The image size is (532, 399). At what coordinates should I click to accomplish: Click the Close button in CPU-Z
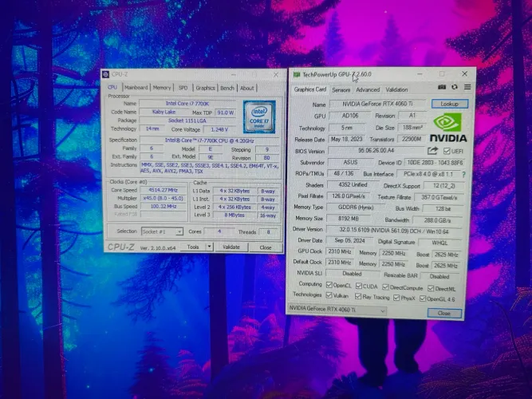tap(266, 247)
